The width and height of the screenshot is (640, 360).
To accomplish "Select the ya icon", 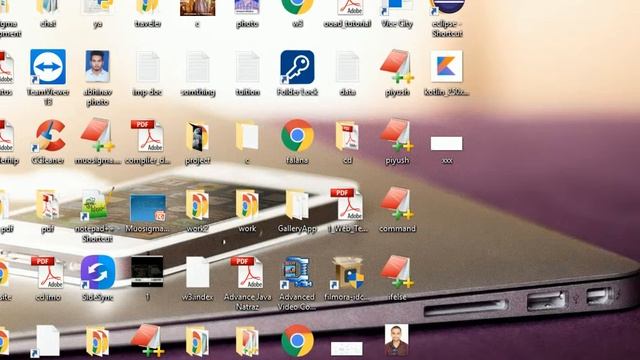I will click(97, 7).
